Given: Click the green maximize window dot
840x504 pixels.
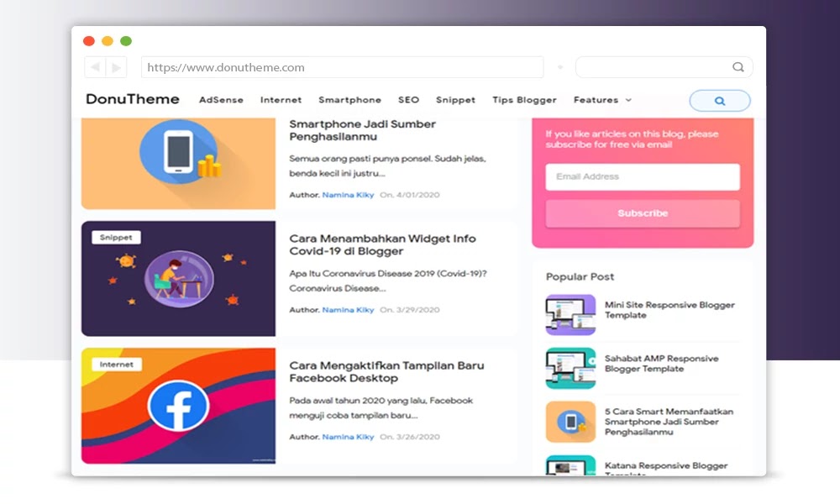Looking at the screenshot, I should [x=126, y=41].
